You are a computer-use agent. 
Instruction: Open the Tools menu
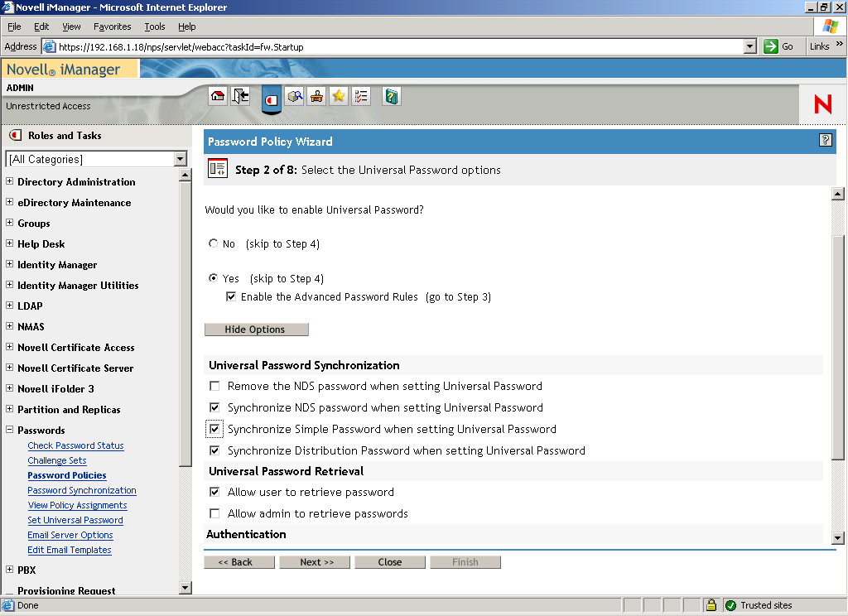(154, 26)
